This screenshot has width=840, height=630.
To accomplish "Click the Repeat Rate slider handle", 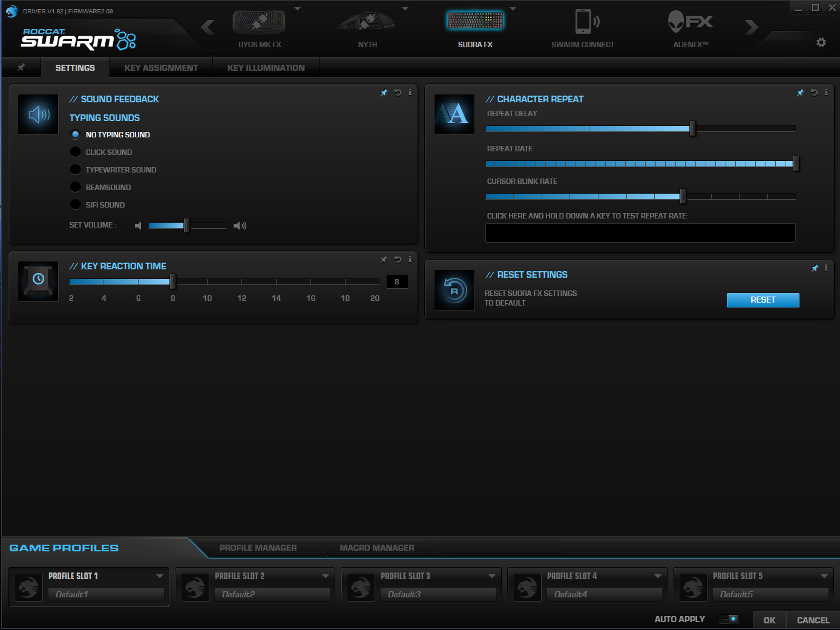I will 796,163.
